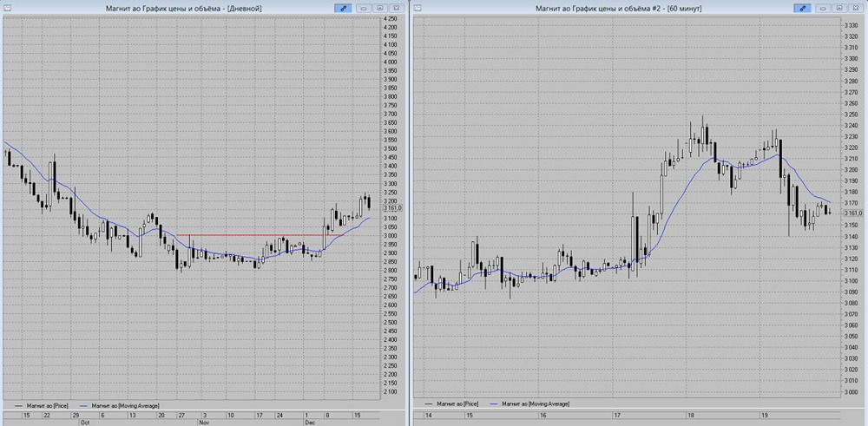The image size is (868, 426).
Task: Minimize the 60 минут chart window
Action: tap(823, 7)
